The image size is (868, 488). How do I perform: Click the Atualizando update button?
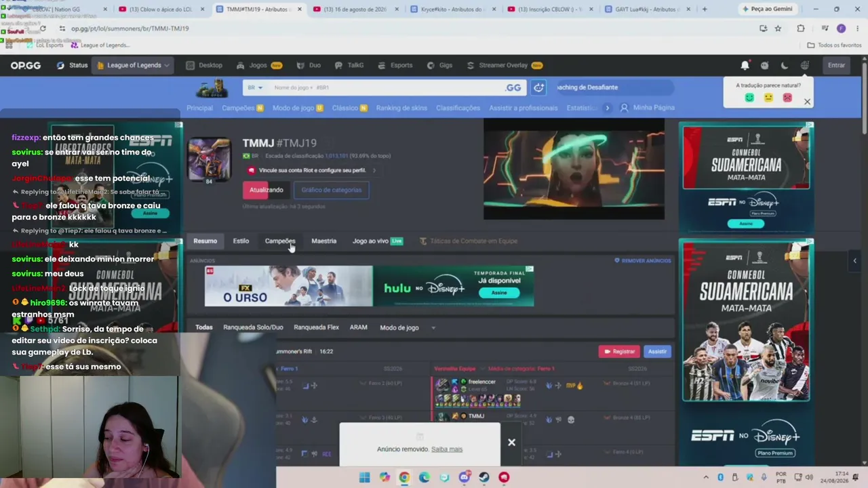coord(266,190)
